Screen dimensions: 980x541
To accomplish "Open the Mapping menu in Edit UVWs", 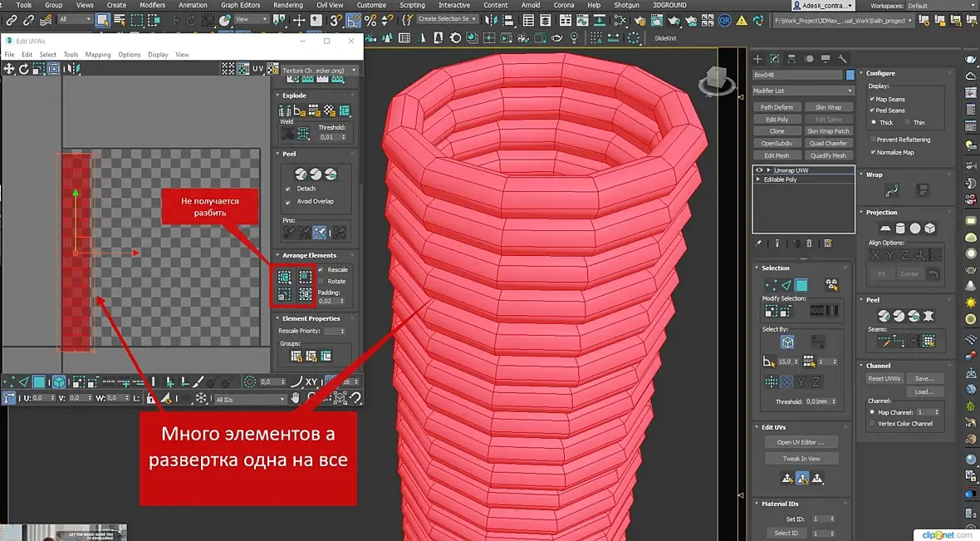I will [98, 55].
